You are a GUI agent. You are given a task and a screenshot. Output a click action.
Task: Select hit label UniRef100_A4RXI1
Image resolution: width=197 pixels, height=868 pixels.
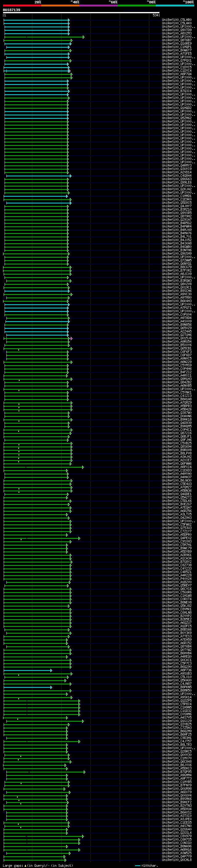(x=177, y=375)
